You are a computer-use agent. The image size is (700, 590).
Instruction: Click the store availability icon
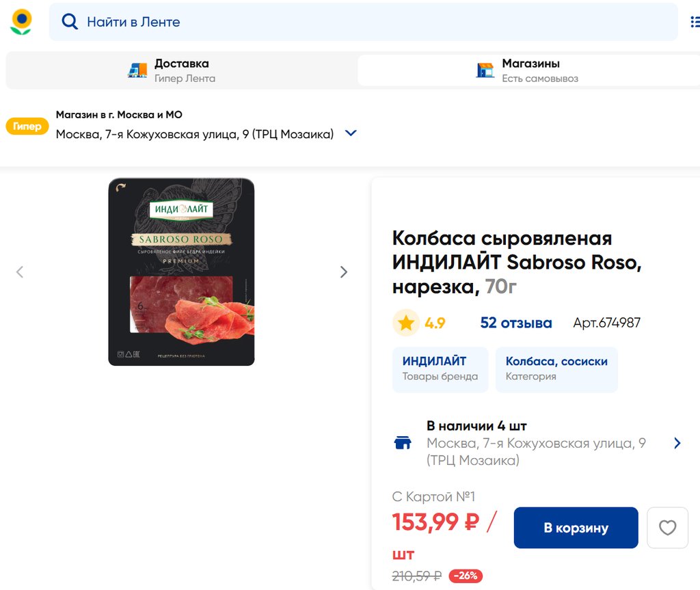point(403,443)
